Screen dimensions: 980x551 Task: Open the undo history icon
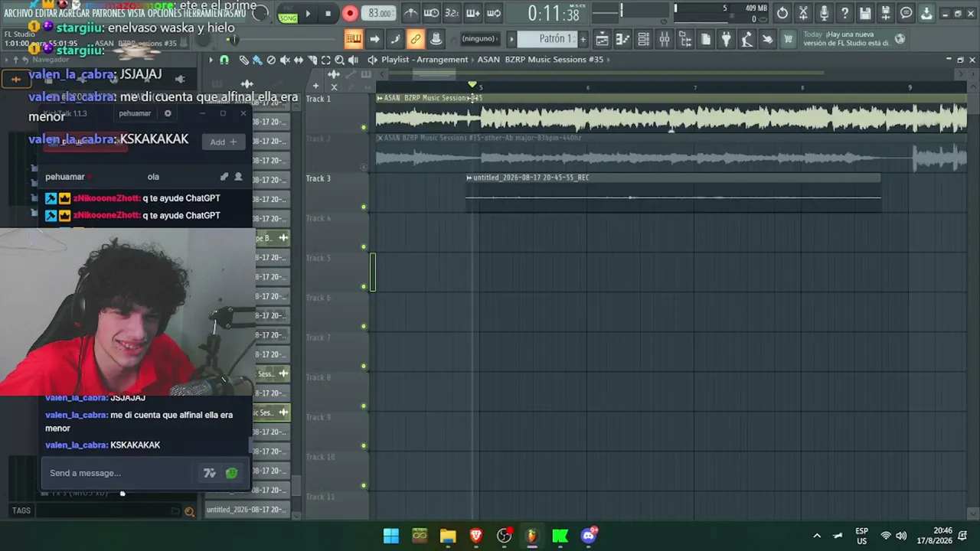click(782, 13)
